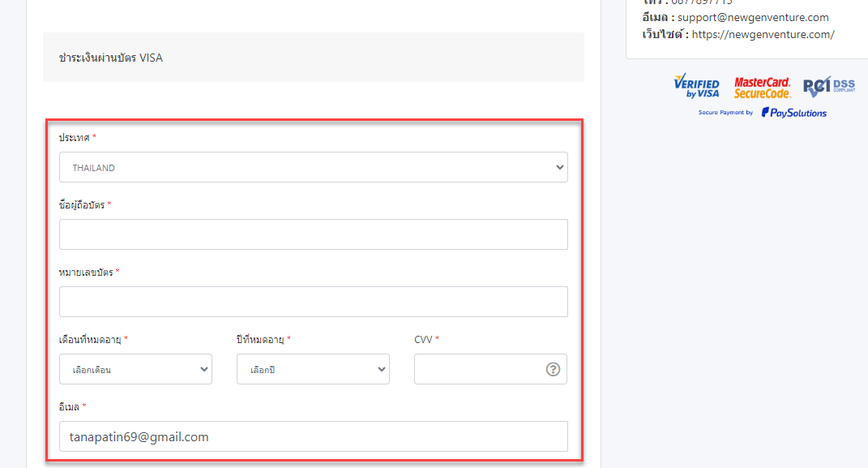Click the ชำระเงินผ่านบัตร VISA section header
The image size is (868, 468).
pyautogui.click(x=111, y=58)
